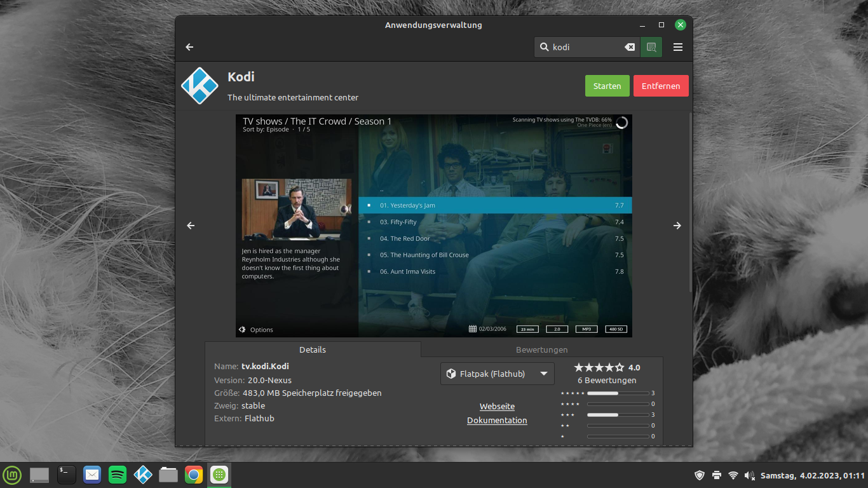Click the four-star rating bar
This screenshot has width=868, height=488.
pyautogui.click(x=618, y=404)
